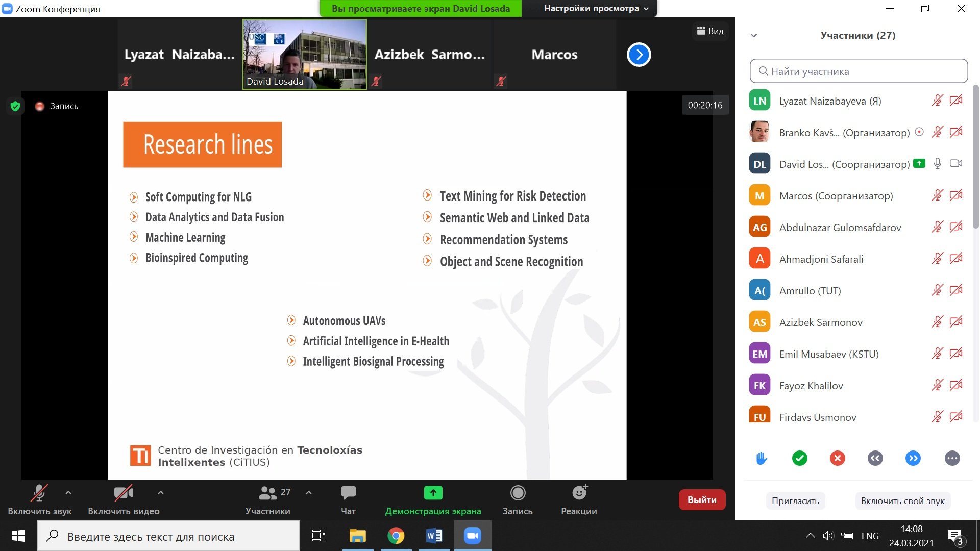Expand video options arrow next to camera

coord(160,493)
